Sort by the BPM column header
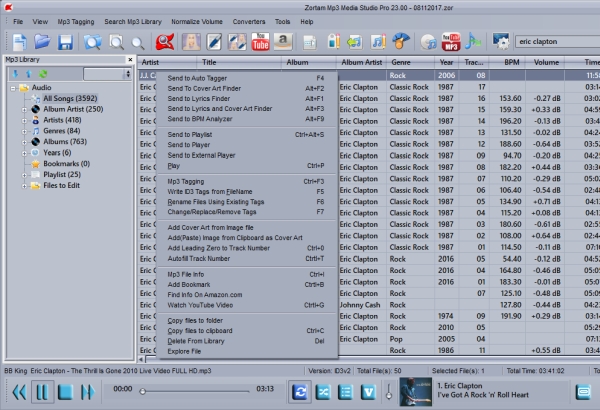The width and height of the screenshot is (600, 410). pyautogui.click(x=507, y=62)
